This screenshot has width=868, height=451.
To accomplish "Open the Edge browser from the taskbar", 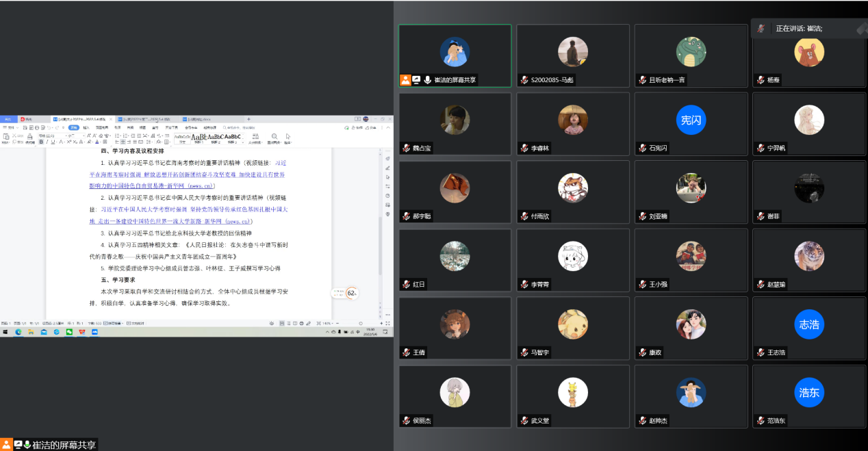I will [18, 332].
